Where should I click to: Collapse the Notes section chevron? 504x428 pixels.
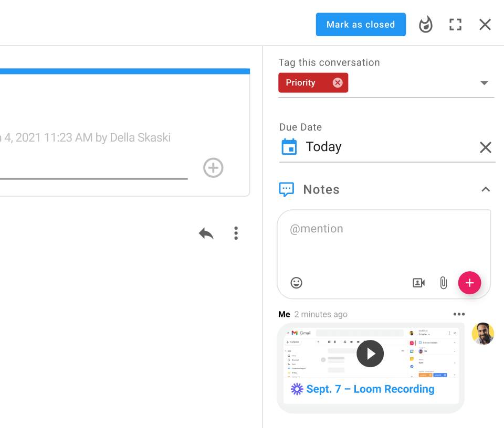[486, 189]
